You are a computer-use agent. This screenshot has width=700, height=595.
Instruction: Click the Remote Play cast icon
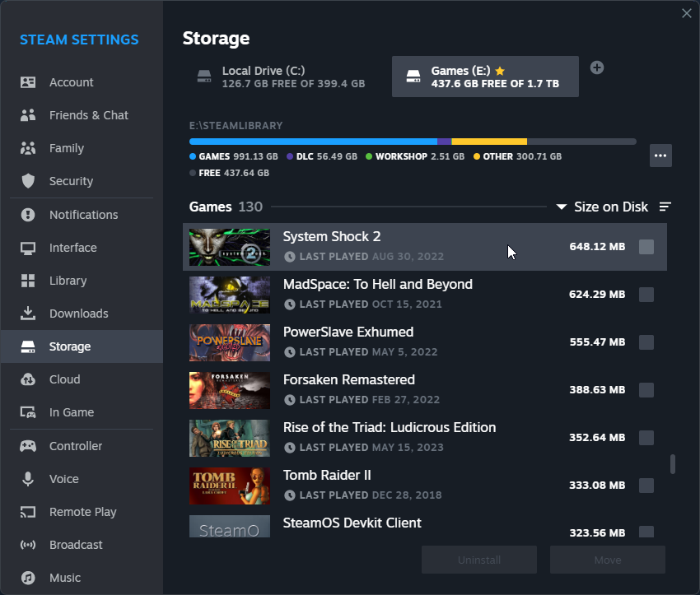pyautogui.click(x=28, y=512)
